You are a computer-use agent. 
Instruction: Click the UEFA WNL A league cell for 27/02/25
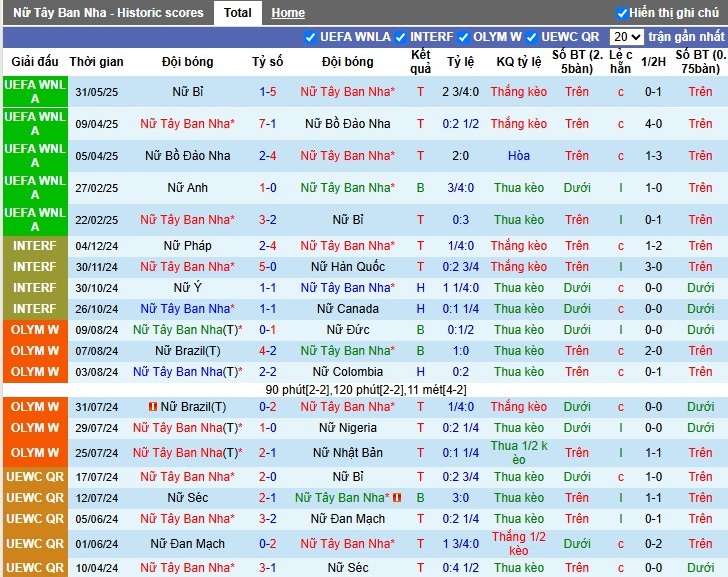pyautogui.click(x=35, y=188)
